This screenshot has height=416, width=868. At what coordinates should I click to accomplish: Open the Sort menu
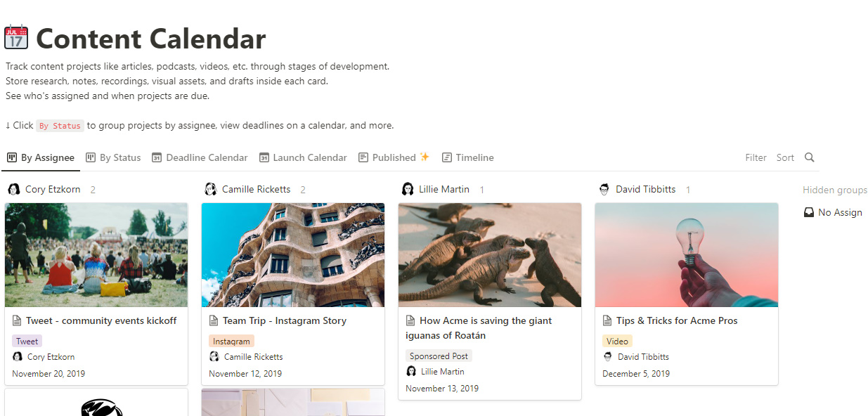785,157
